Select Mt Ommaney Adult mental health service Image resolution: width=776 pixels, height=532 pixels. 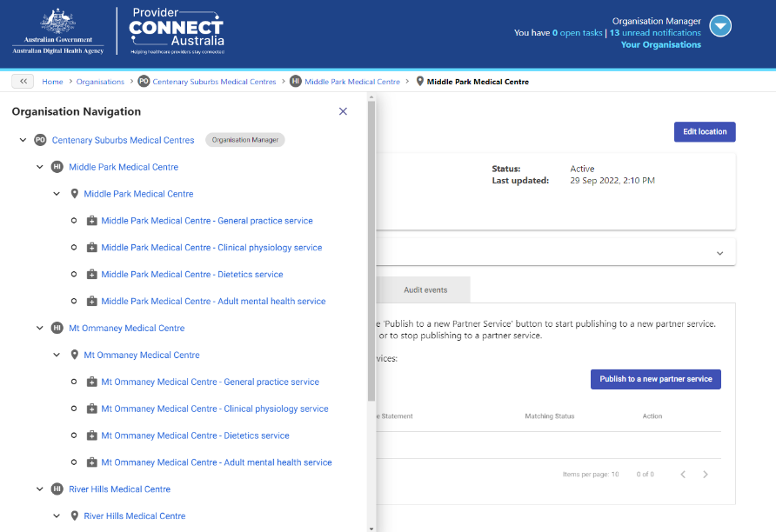(217, 462)
